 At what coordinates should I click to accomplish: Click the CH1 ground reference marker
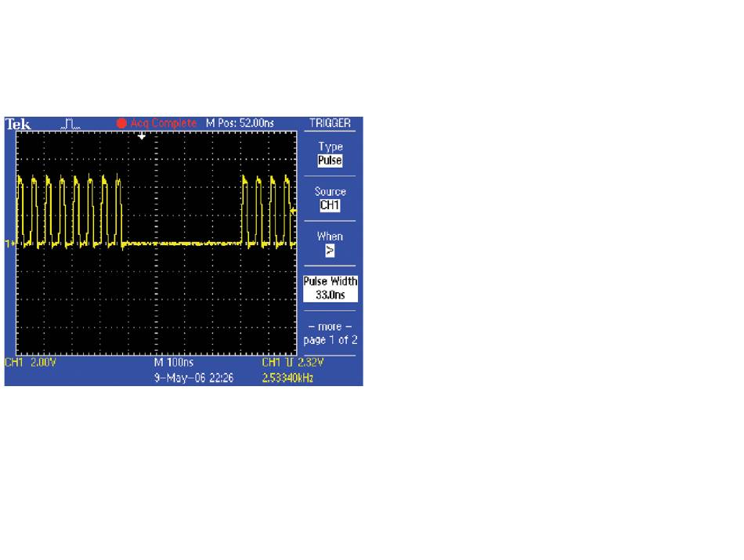click(x=9, y=244)
